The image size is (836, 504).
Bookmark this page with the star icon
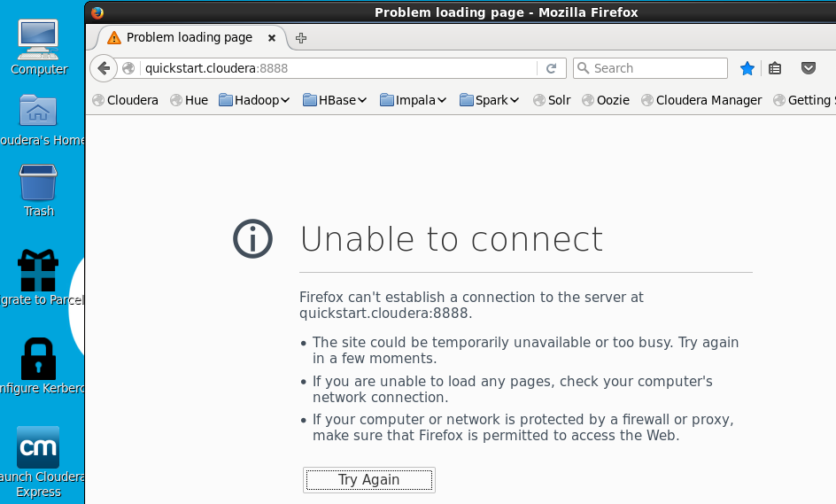click(747, 68)
